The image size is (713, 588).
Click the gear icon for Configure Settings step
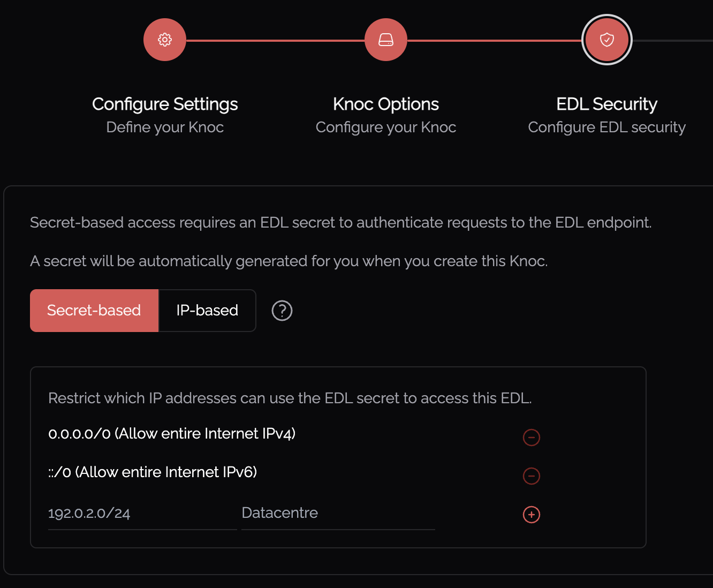click(x=165, y=40)
